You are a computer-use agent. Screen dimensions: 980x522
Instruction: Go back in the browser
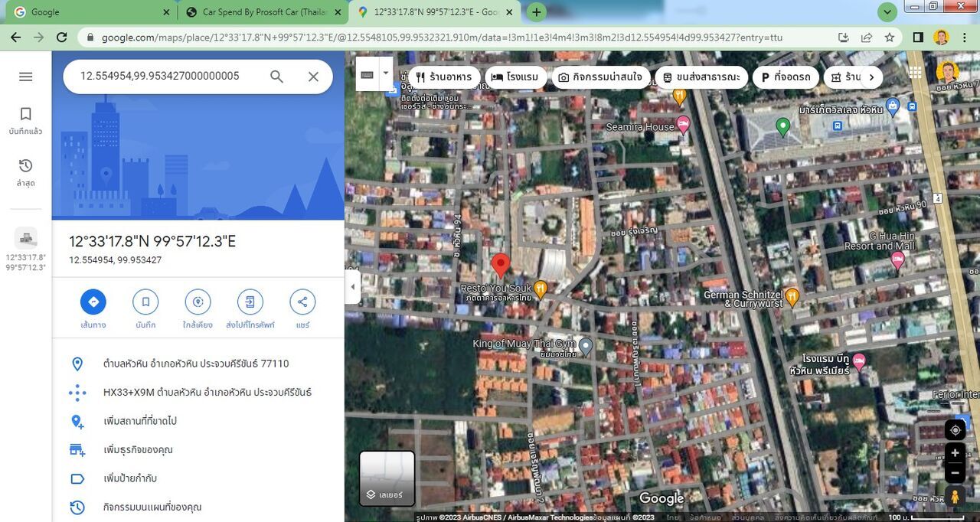point(15,37)
